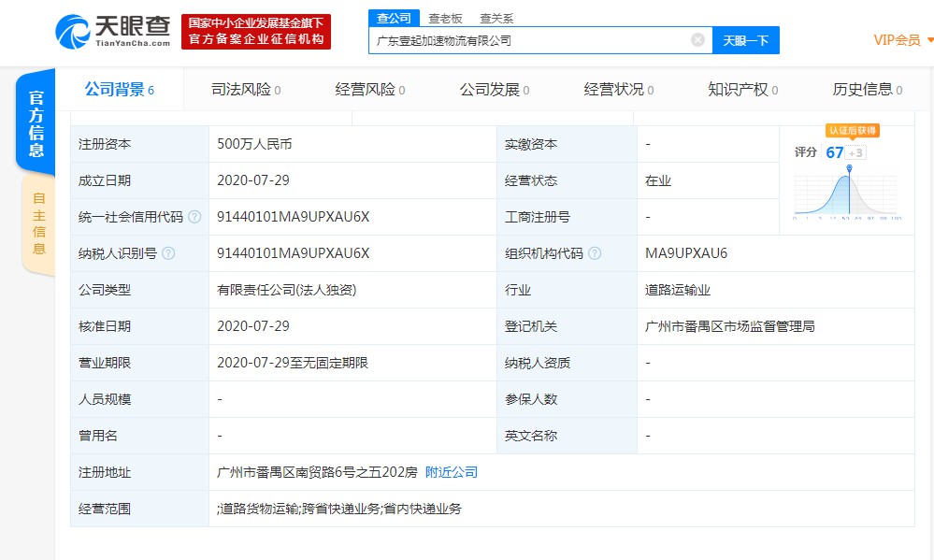Click the score distribution chart

click(846, 192)
